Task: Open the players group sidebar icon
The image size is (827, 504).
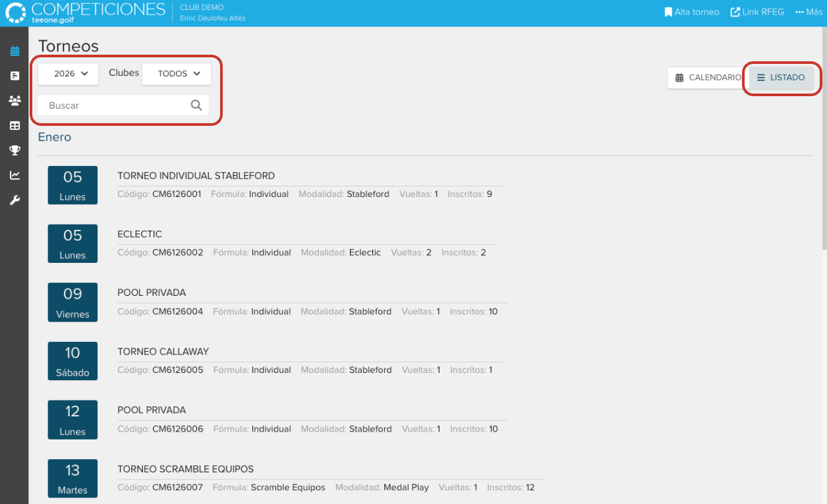Action: pos(14,101)
